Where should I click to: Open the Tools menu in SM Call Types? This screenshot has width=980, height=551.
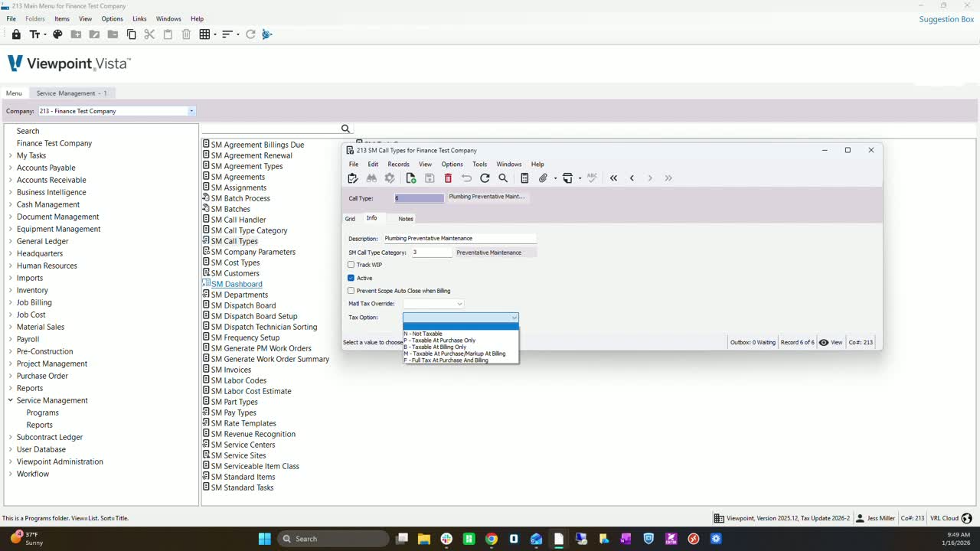[x=479, y=165]
